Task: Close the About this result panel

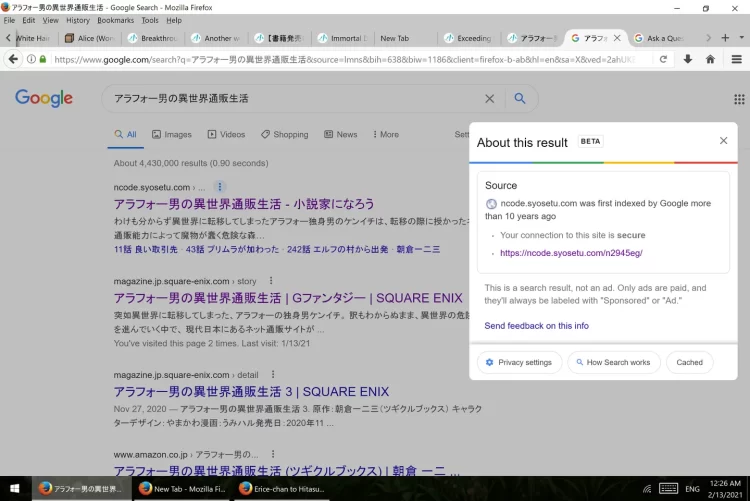Action: coord(723,141)
